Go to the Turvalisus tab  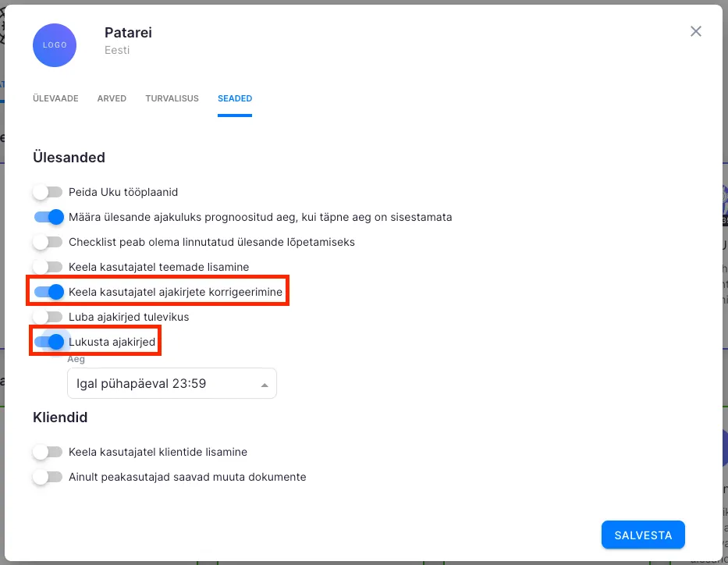[172, 99]
